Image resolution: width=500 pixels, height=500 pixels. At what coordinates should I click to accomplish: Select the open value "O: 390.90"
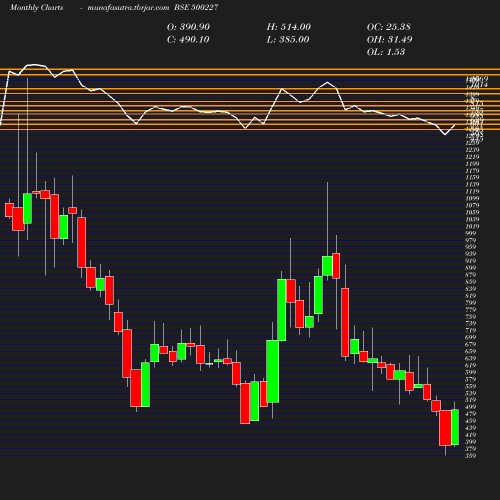(x=188, y=27)
